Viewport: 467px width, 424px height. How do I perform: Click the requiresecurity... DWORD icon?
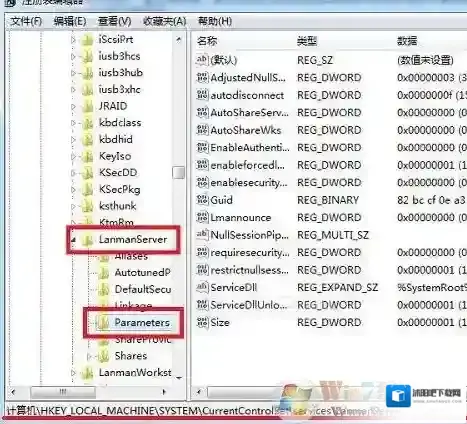202,252
